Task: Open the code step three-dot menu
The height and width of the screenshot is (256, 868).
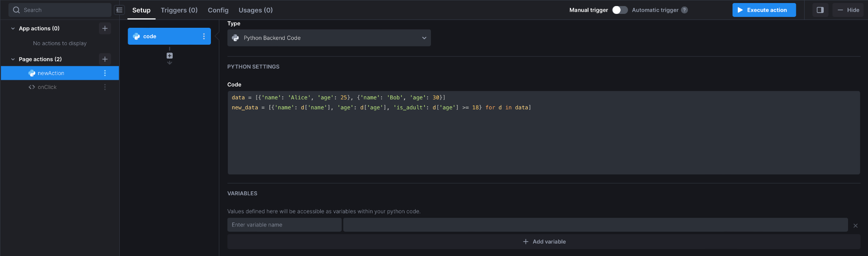Action: pos(204,36)
